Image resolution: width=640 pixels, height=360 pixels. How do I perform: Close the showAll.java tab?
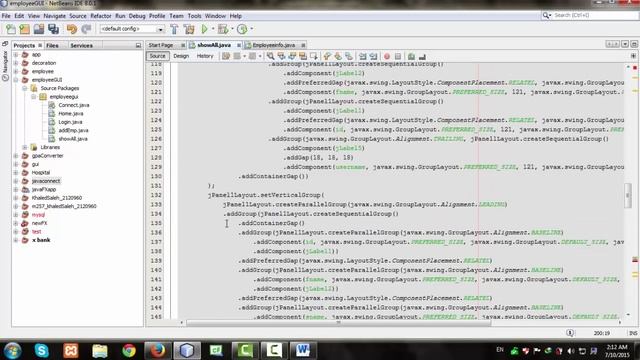pyautogui.click(x=239, y=45)
